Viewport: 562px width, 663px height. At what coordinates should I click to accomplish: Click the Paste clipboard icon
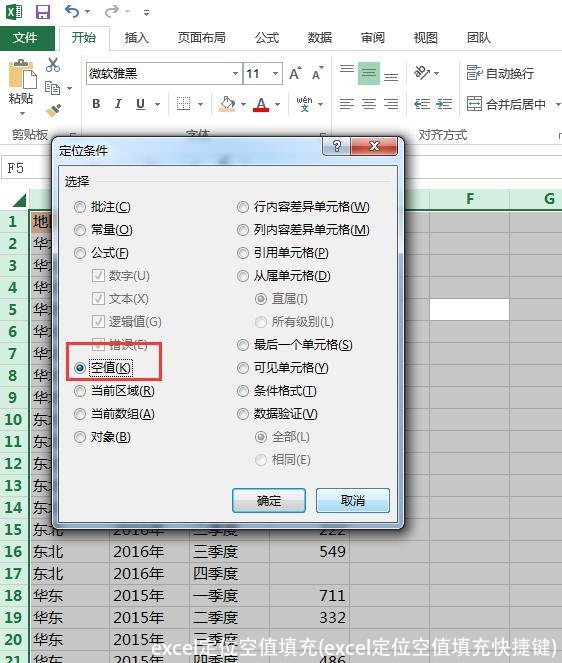(x=21, y=74)
